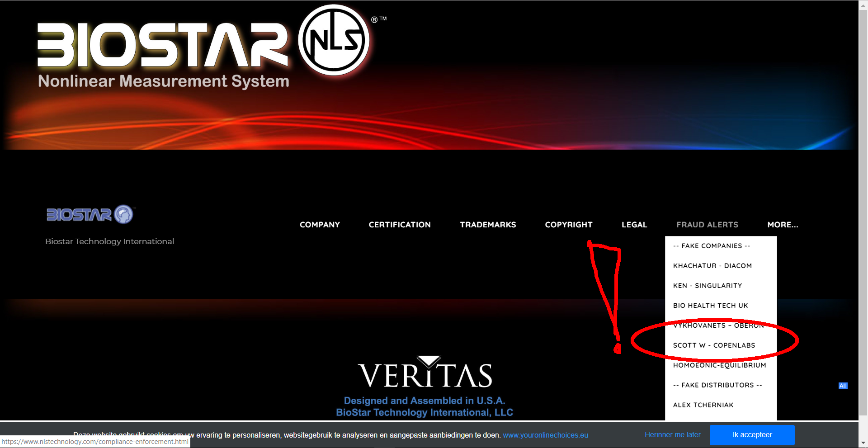
Task: Open the Legal page
Action: point(634,225)
